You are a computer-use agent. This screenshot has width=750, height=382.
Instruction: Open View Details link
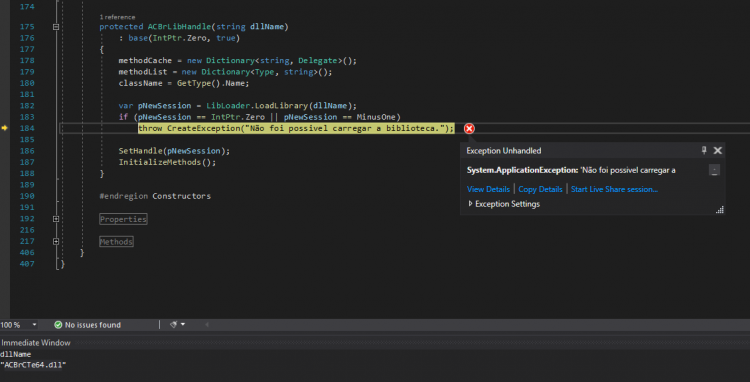coord(488,189)
